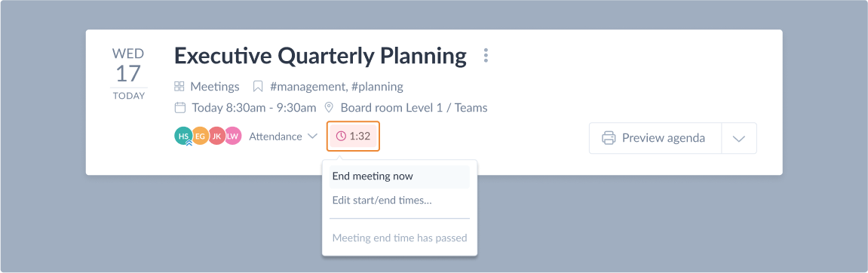Click the location pin icon
The height and width of the screenshot is (273, 868).
pos(329,107)
